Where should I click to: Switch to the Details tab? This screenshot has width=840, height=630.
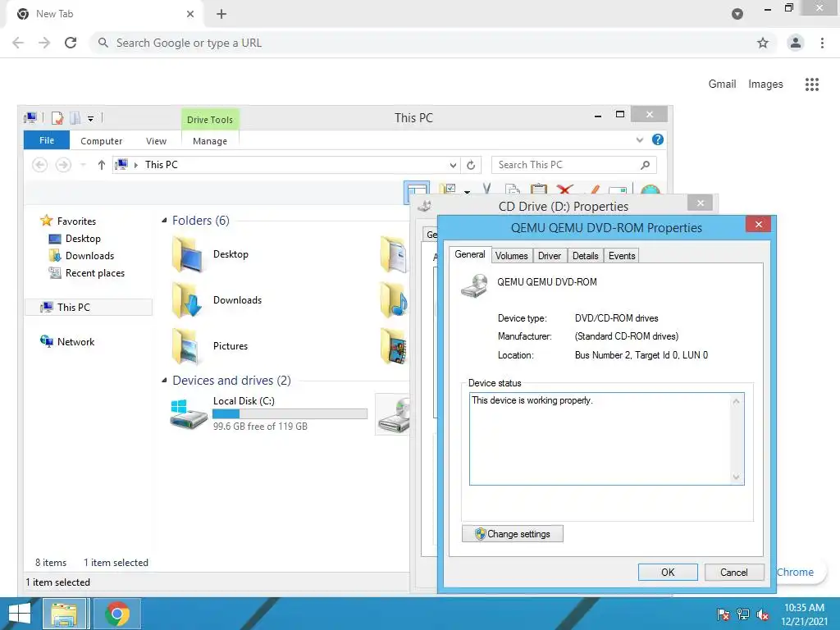pyautogui.click(x=585, y=256)
